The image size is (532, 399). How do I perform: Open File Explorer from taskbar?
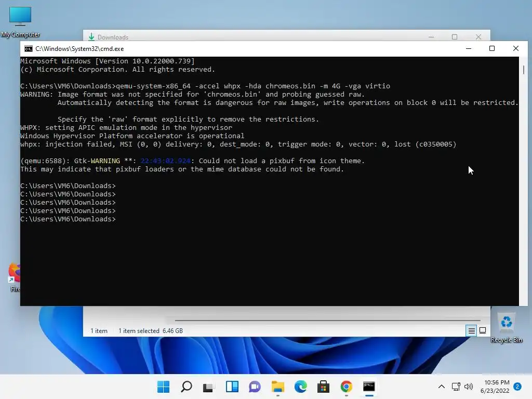278,387
